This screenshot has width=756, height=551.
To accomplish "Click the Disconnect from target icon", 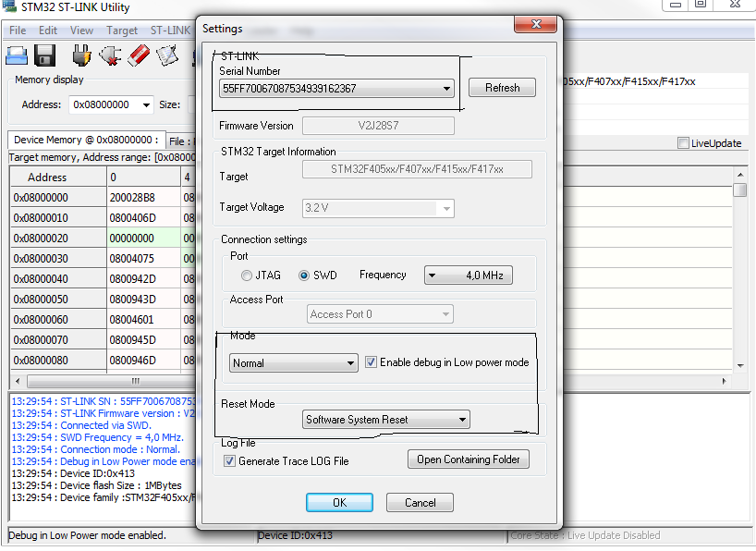I will coord(110,55).
